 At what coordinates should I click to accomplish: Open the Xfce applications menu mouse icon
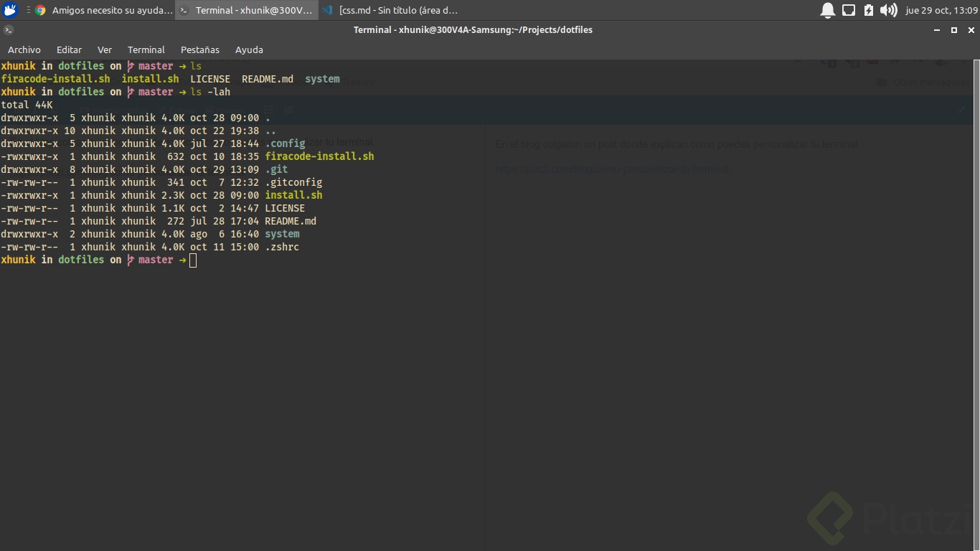click(x=10, y=10)
